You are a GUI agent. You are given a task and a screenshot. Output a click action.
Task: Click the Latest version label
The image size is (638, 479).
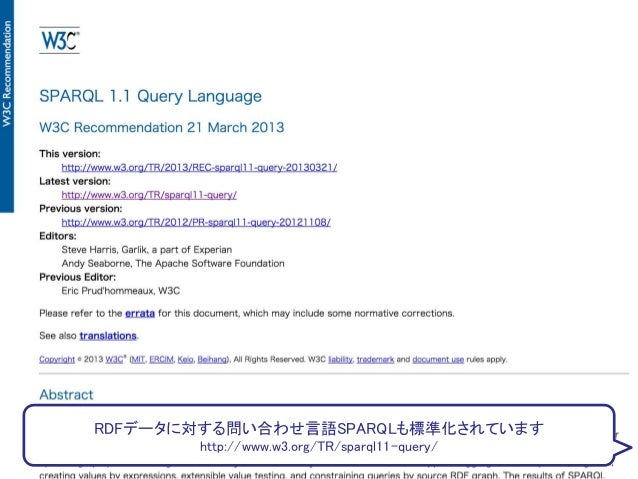pos(75,181)
